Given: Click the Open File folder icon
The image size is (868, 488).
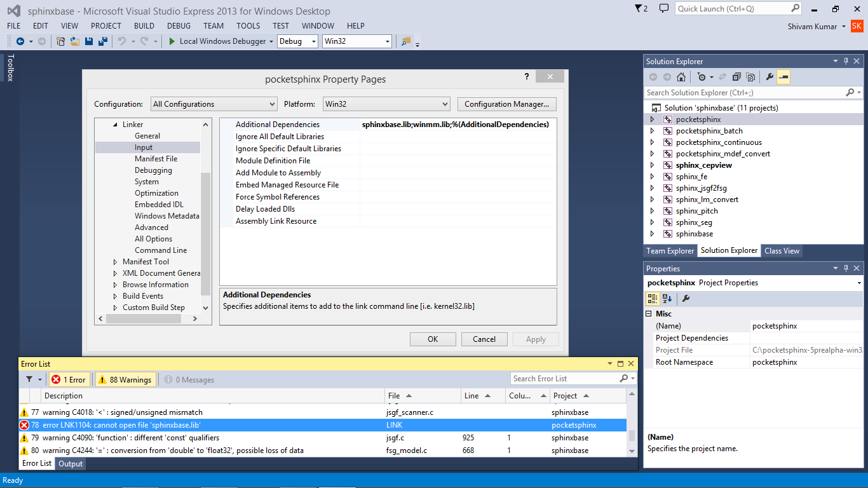Looking at the screenshot, I should pos(75,41).
